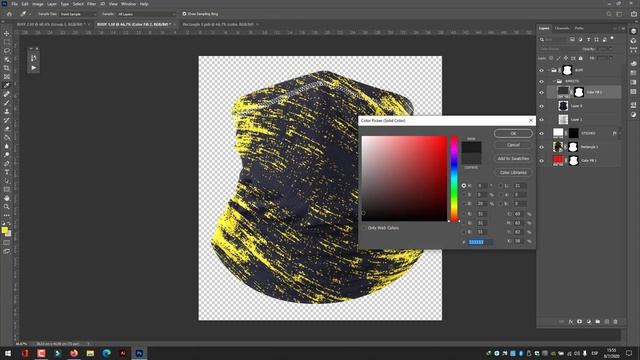Screen dimensions: 640x360
Task: Click the share icon at top right
Action: pyautogui.click(x=633, y=14)
